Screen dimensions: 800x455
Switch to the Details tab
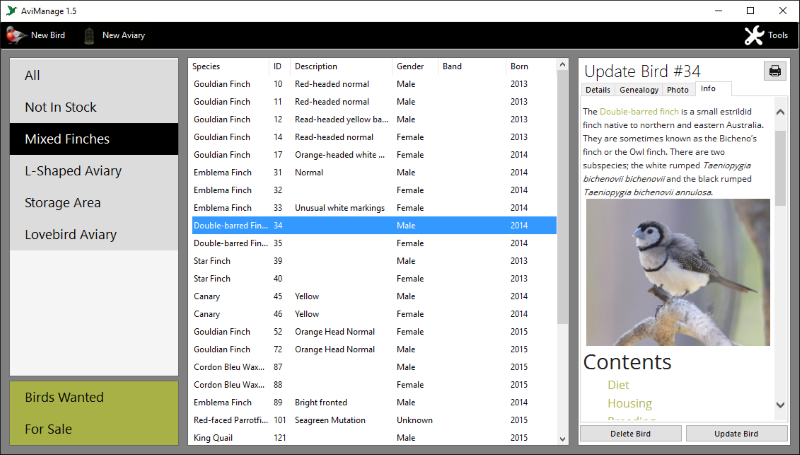[597, 90]
